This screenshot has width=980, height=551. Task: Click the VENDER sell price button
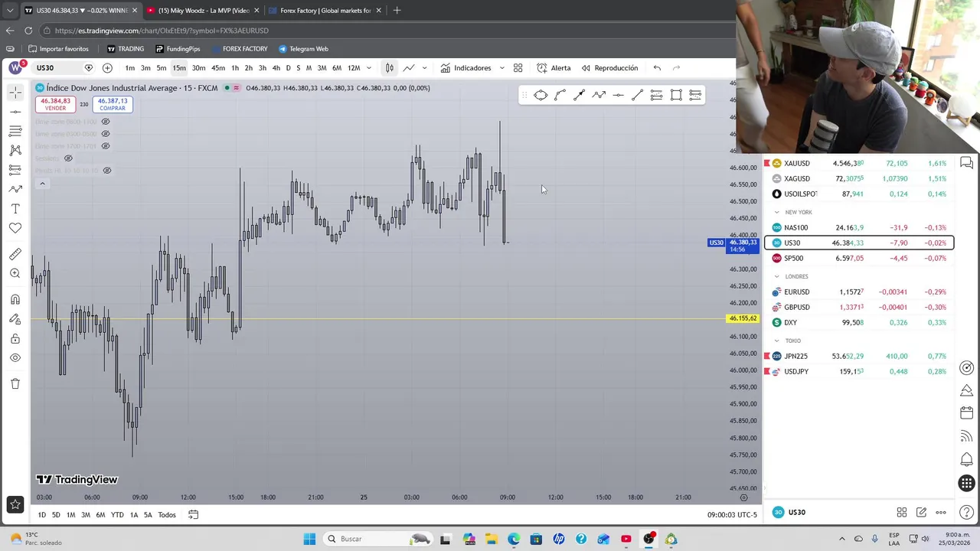click(55, 104)
